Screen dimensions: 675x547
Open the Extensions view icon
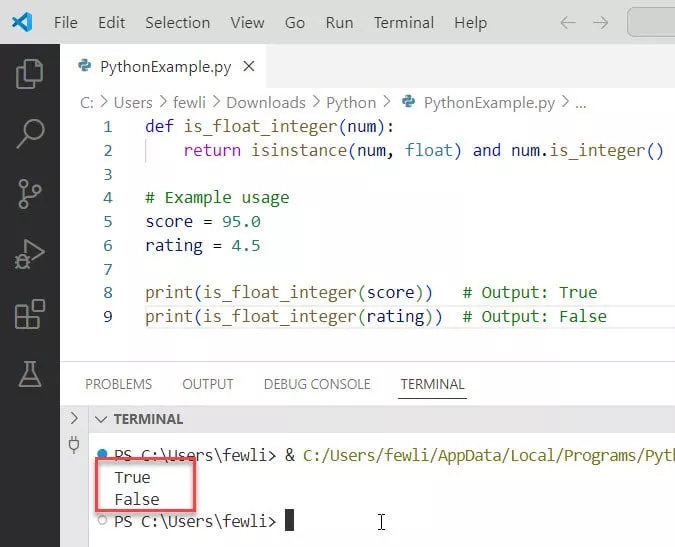30,314
